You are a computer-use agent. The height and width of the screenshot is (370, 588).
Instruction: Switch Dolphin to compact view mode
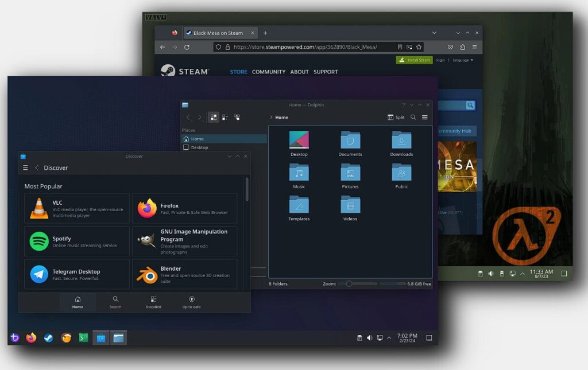pyautogui.click(x=225, y=117)
